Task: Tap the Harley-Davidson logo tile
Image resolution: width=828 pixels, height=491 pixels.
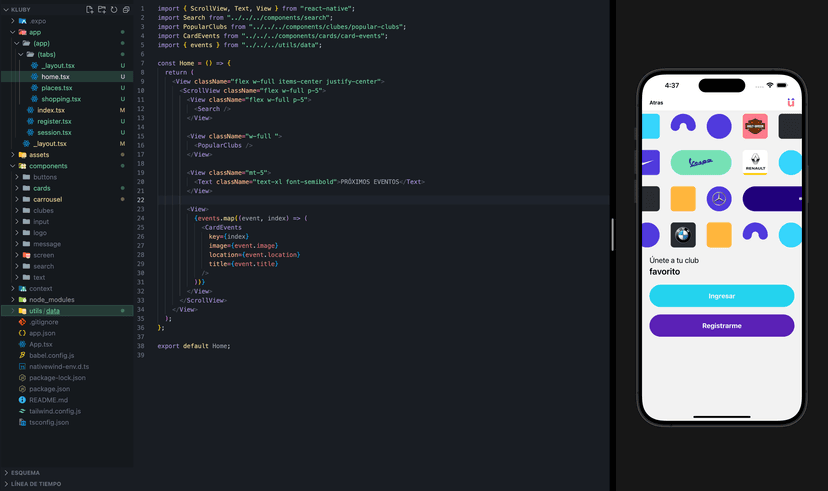Action: point(755,126)
